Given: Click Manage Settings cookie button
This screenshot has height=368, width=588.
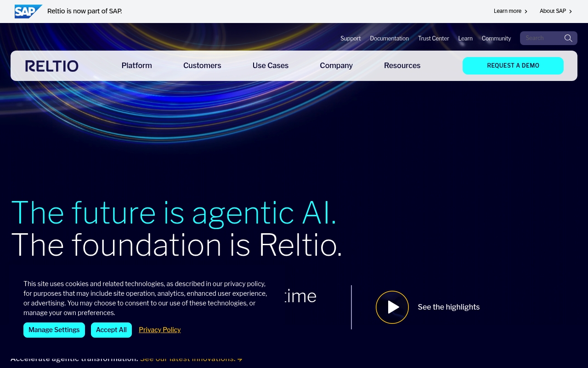Looking at the screenshot, I should click(54, 330).
